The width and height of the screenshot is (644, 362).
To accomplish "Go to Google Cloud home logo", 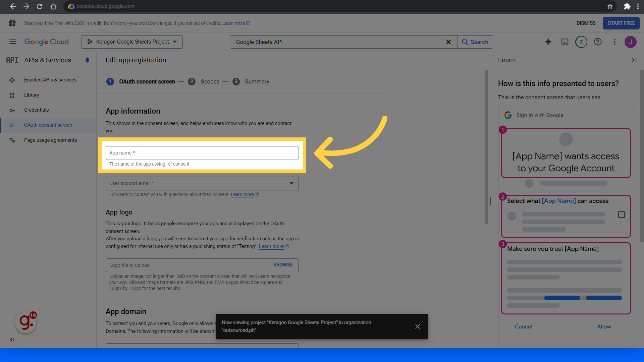I will 47,42.
